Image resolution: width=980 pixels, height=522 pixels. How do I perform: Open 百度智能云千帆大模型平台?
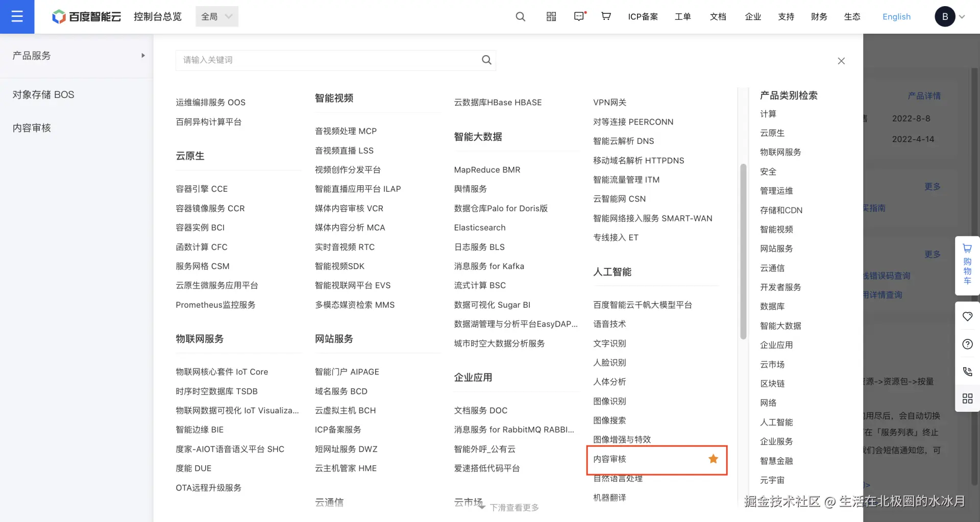coord(642,305)
